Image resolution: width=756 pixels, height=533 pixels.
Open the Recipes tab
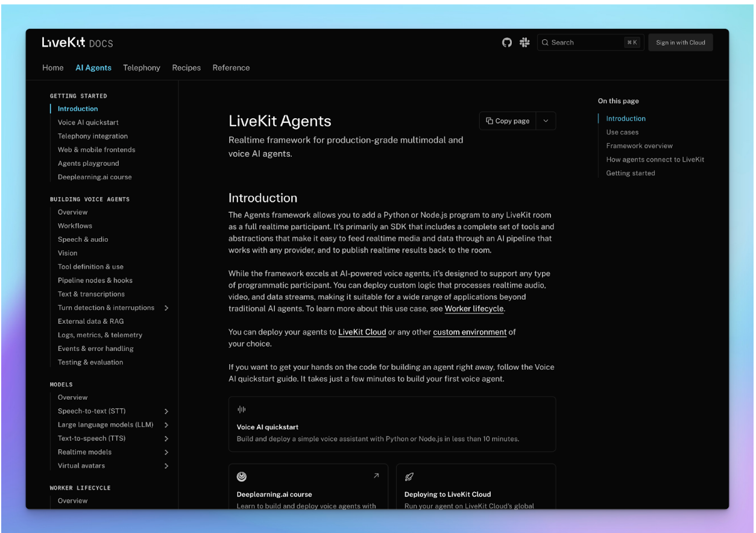[186, 68]
